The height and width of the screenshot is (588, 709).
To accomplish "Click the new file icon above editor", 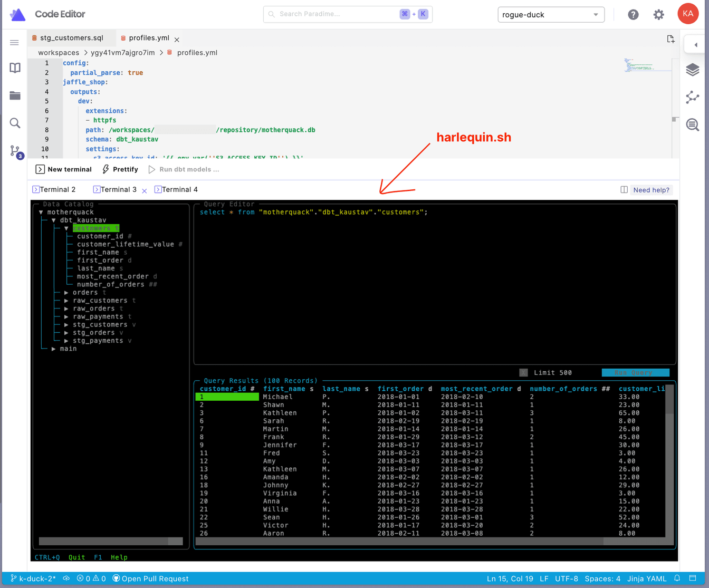I will tap(670, 39).
